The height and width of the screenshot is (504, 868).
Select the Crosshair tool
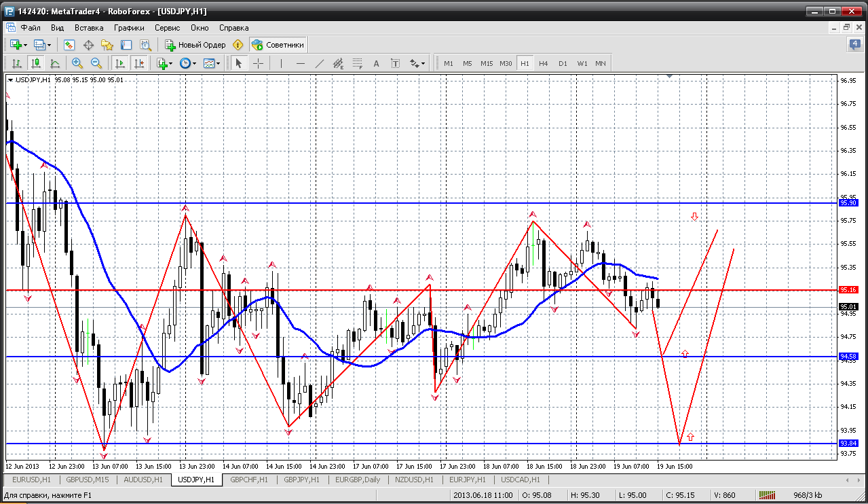259,63
